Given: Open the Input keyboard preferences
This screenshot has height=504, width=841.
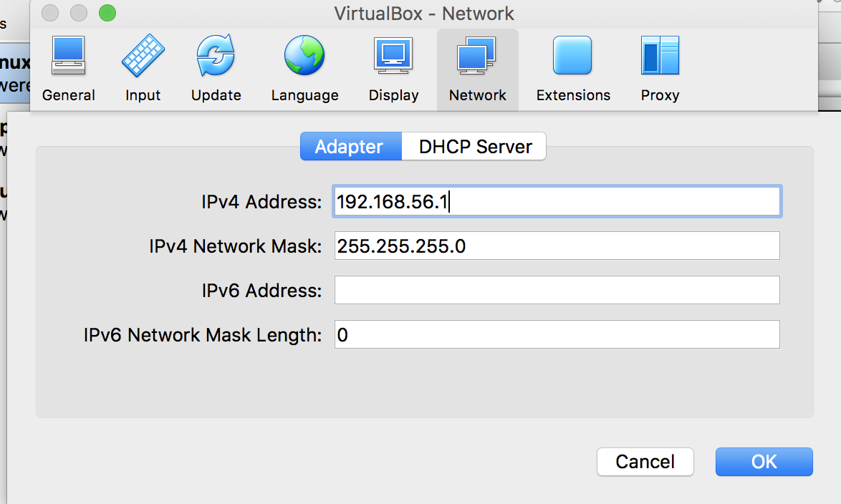Looking at the screenshot, I should 143,69.
